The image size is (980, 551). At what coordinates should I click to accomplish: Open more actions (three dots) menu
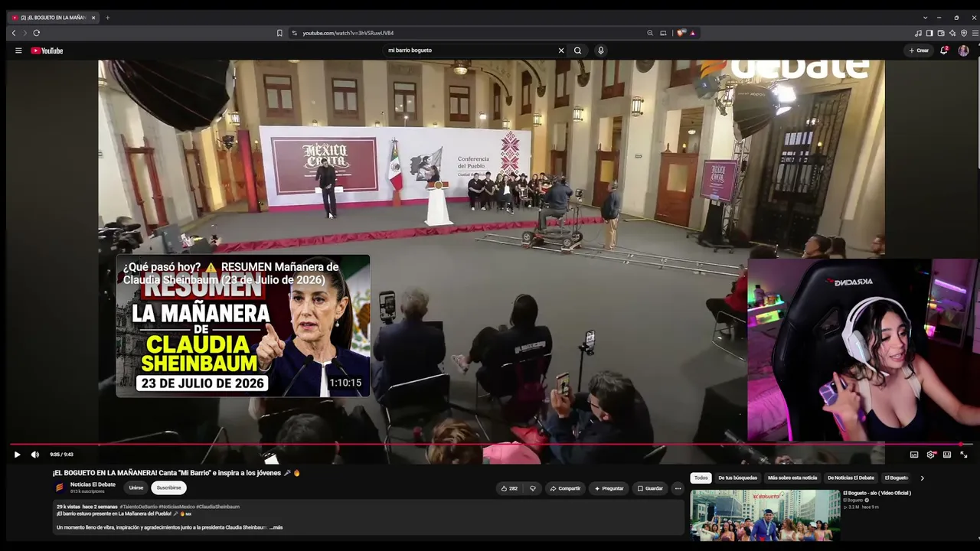click(678, 488)
